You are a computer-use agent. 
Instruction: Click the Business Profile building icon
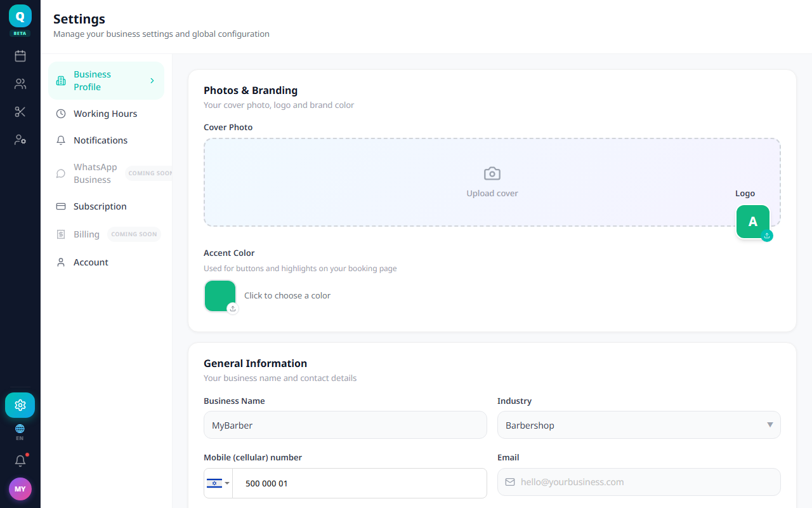(61, 81)
